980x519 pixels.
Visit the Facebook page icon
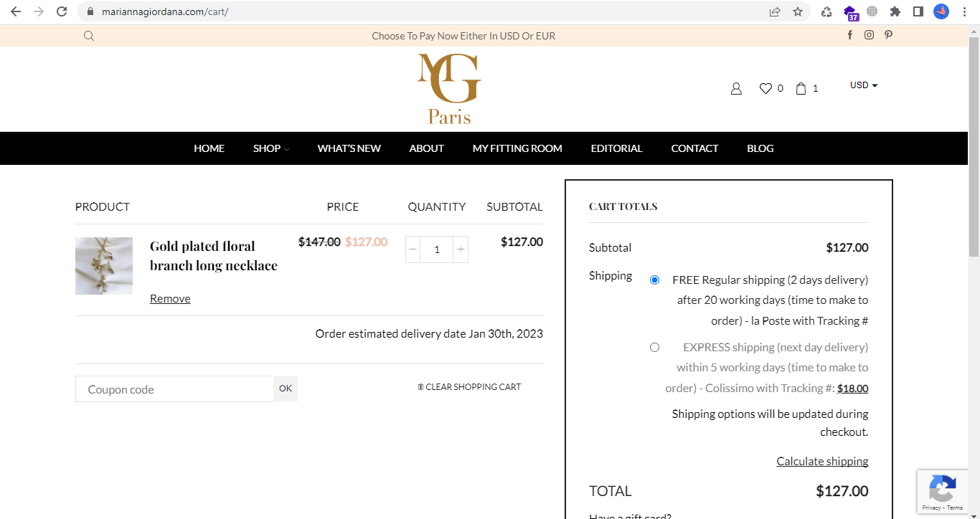[x=850, y=35]
